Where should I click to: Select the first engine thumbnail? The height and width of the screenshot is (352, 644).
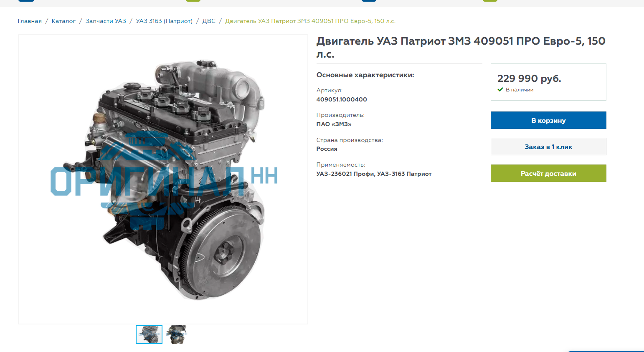149,334
